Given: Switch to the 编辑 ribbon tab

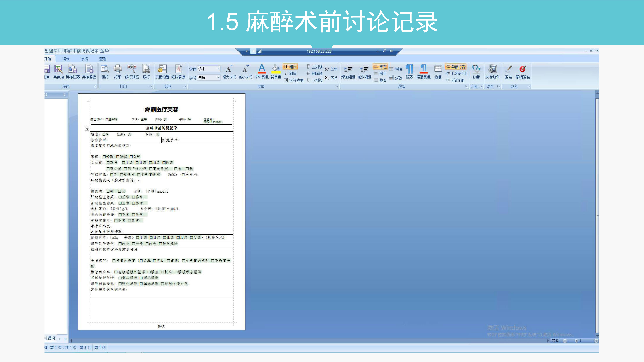Looking at the screenshot, I should [66, 59].
